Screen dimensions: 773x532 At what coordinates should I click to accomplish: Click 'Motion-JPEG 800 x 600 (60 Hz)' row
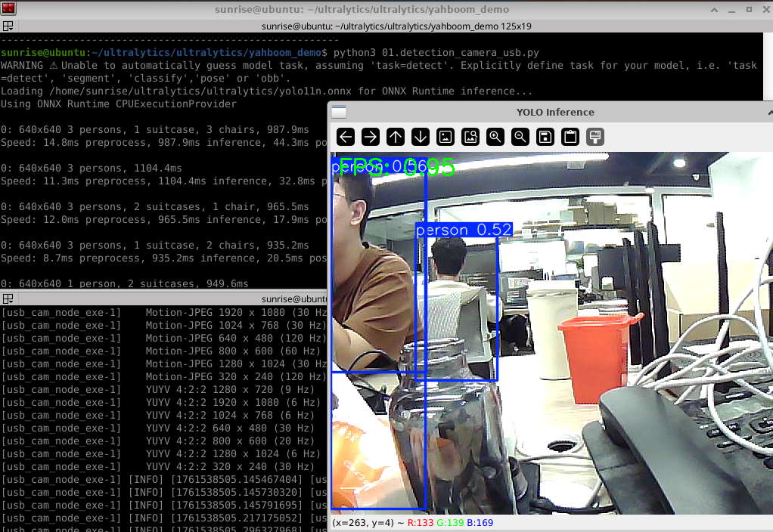pyautogui.click(x=160, y=351)
